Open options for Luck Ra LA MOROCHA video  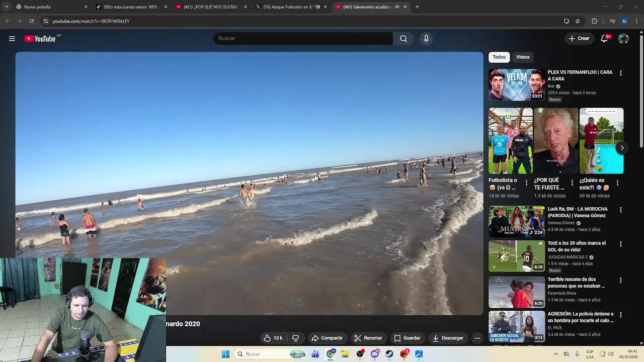click(x=620, y=210)
